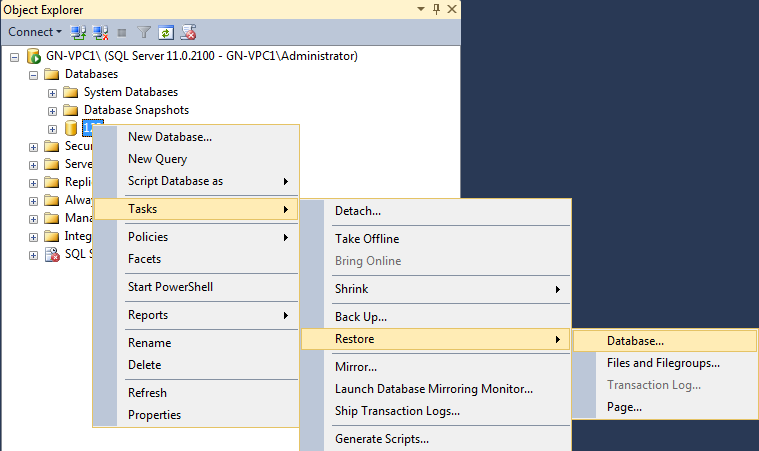The height and width of the screenshot is (451, 759).
Task: Expand the Database Snapshots node
Action: coord(52,110)
